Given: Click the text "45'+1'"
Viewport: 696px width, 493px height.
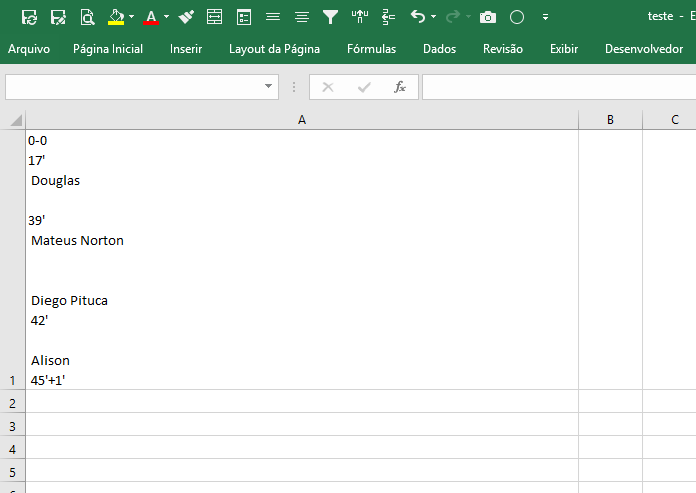Looking at the screenshot, I should tap(48, 380).
